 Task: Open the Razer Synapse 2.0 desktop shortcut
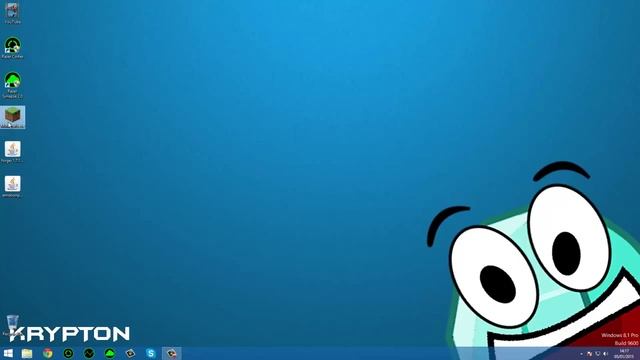pos(12,84)
